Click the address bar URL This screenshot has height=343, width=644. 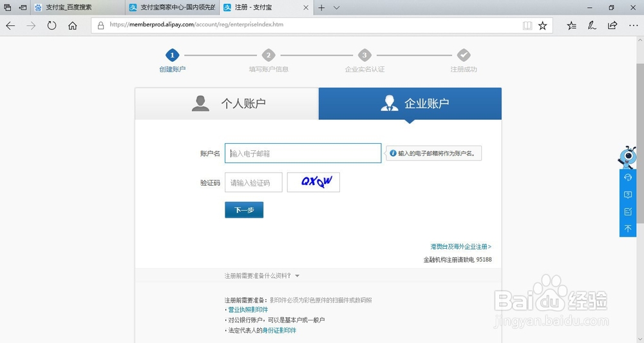(196, 24)
